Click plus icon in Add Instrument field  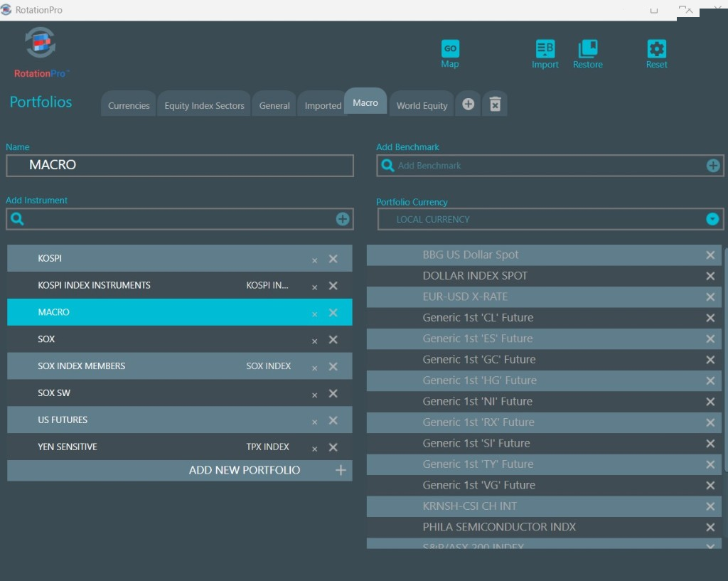pyautogui.click(x=343, y=219)
